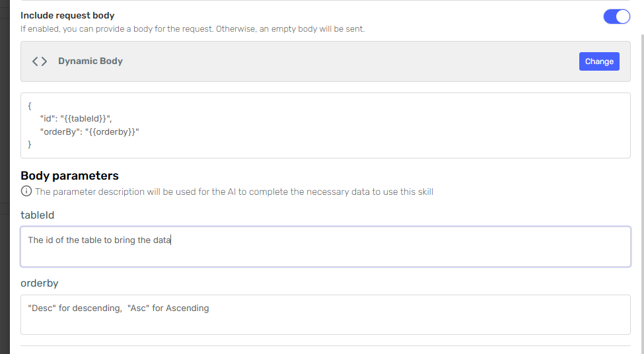The image size is (644, 354).
Task: Click the info icon under Body parameters
Action: point(26,192)
